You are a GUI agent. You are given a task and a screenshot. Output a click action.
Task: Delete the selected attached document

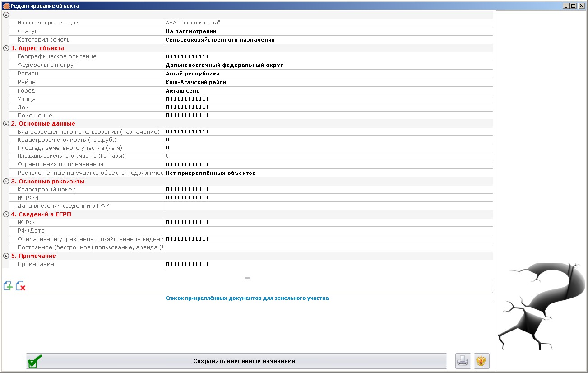pos(20,286)
